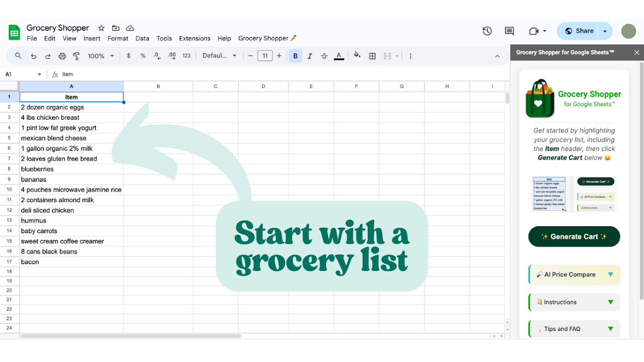Open the Edit menu
This screenshot has width=644, height=362.
(x=50, y=38)
